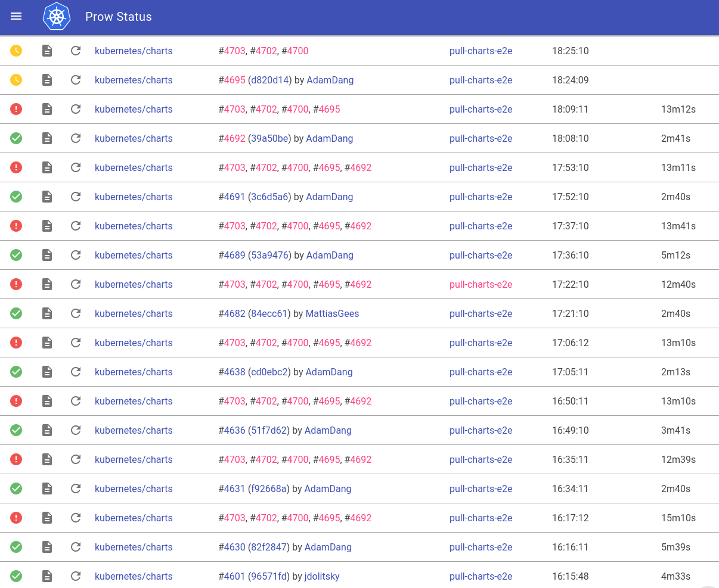Click success icon for #4601 (96571fd) row
The width and height of the screenshot is (719, 588).
tap(16, 576)
